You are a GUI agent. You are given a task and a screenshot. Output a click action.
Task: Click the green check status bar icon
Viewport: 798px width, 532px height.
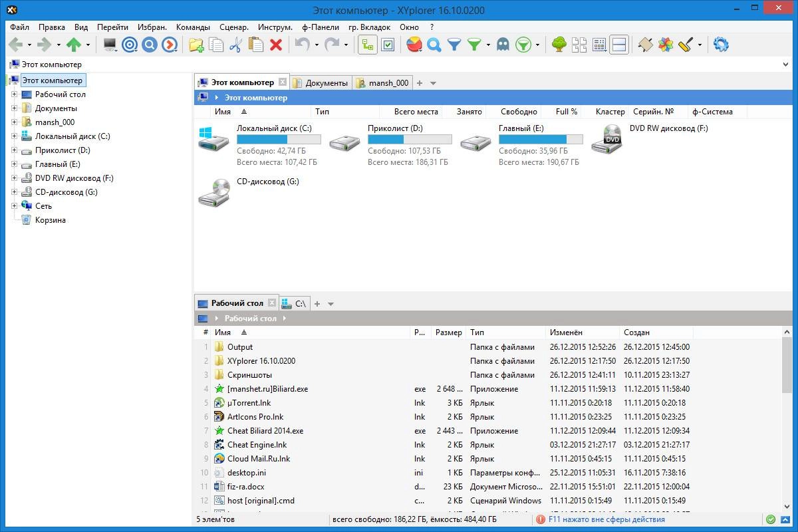(x=770, y=519)
